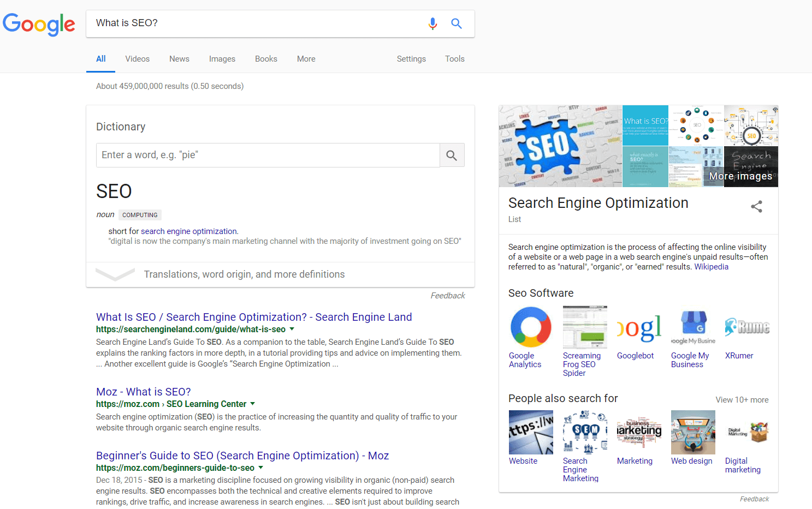Click 'View 10+ more' related searches

[x=742, y=400]
